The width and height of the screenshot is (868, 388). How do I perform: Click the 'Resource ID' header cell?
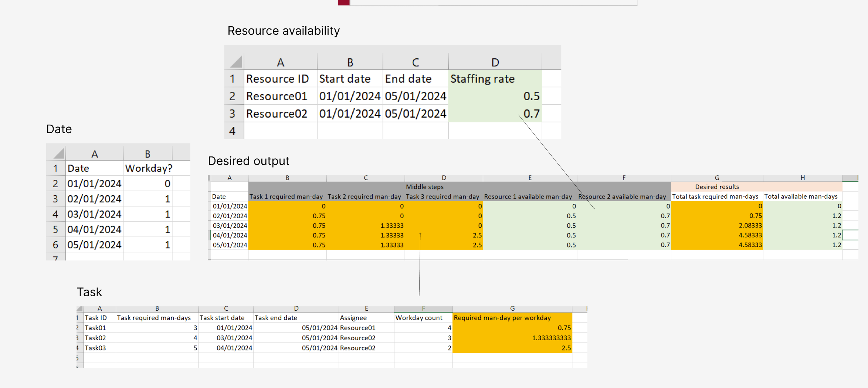(281, 78)
